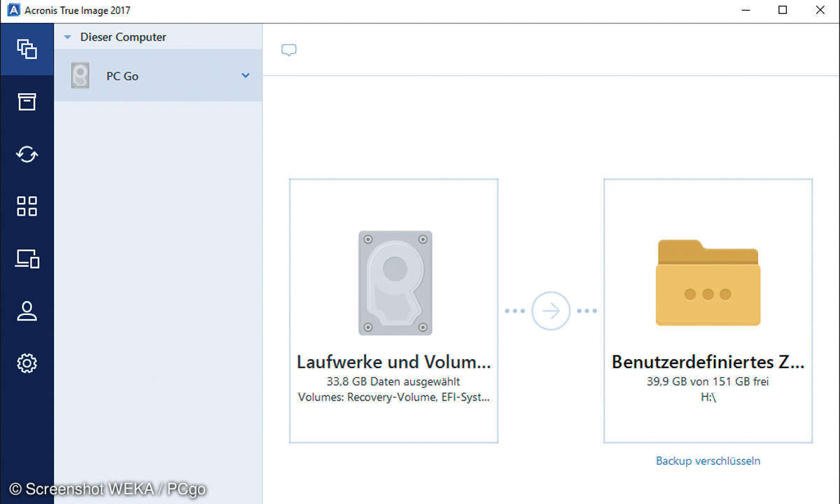Screen dimensions: 840x504
Task: Click the Acronis app logo in title bar
Action: point(12,10)
